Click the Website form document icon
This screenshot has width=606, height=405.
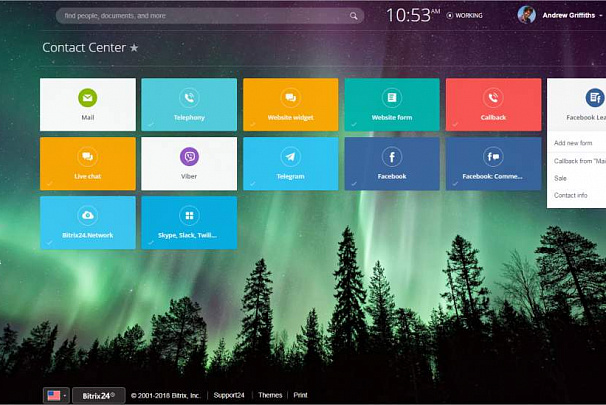(x=392, y=98)
